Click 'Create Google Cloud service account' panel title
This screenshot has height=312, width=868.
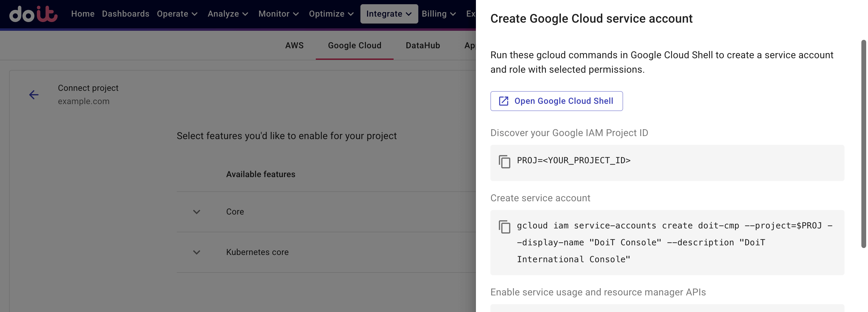click(591, 18)
